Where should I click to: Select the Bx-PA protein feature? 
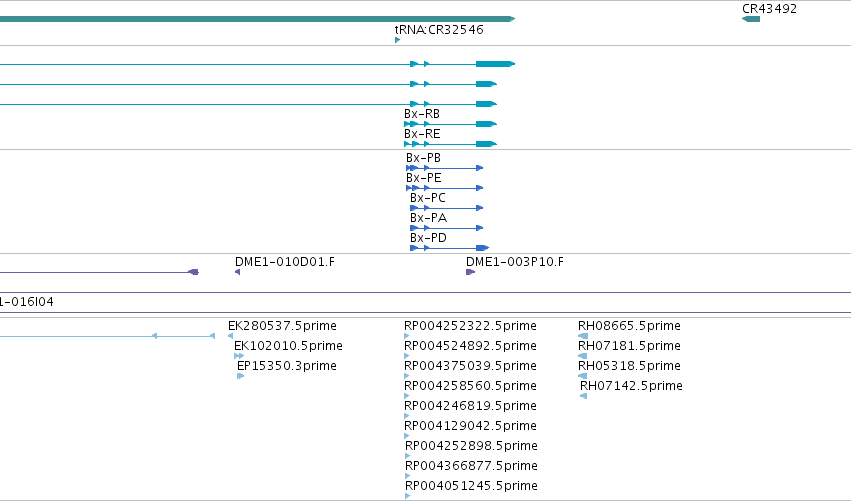[447, 228]
